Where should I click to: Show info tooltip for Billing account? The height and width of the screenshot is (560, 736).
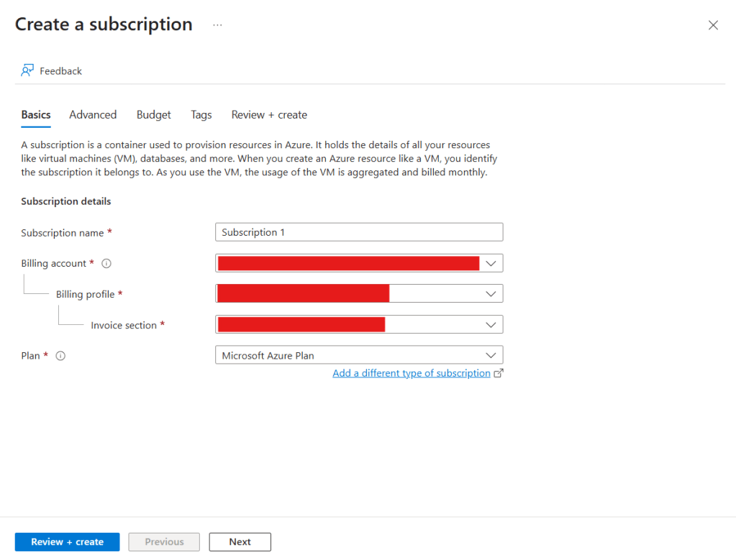[x=106, y=264]
